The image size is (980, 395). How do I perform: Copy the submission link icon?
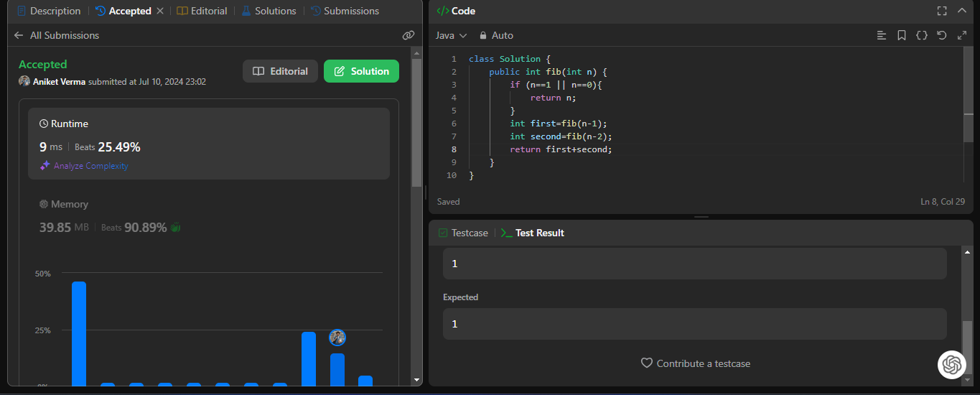click(409, 35)
